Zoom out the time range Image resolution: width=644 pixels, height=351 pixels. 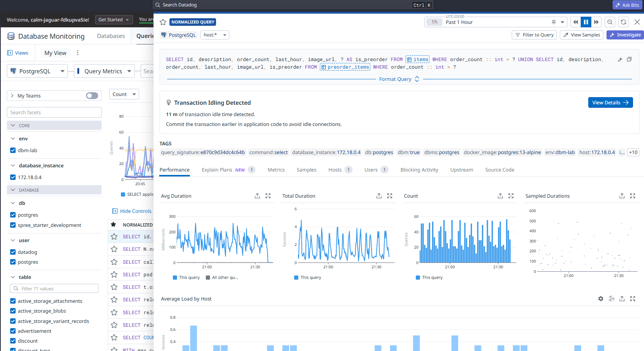(x=610, y=22)
